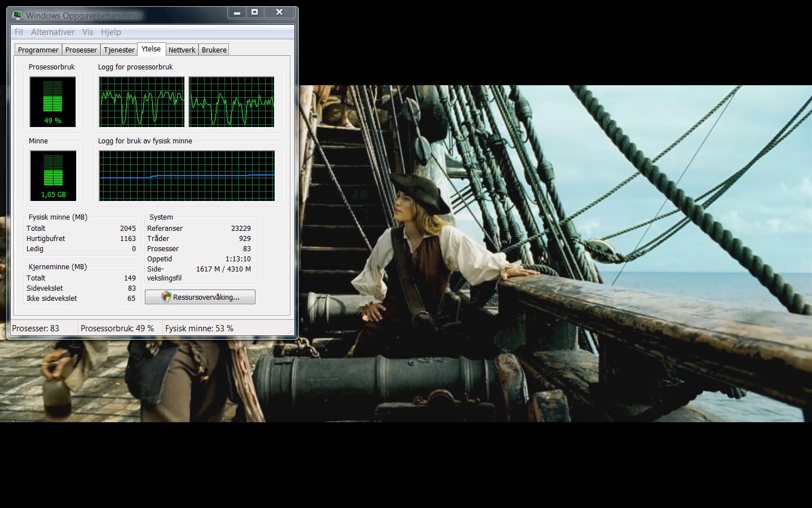Switch to the Nettverk tab

(182, 50)
